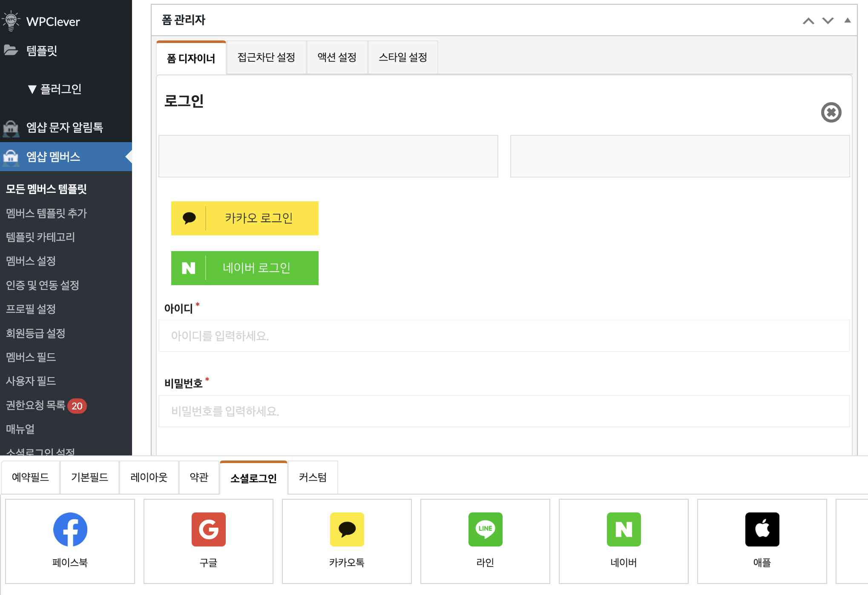Image resolution: width=868 pixels, height=595 pixels.
Task: Open the 접근차단 설정 tab
Action: (x=267, y=57)
